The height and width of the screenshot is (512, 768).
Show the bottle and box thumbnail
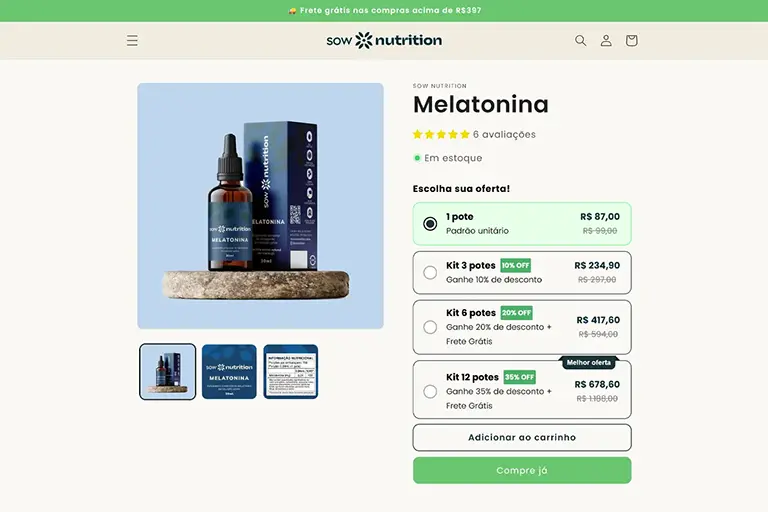(168, 371)
